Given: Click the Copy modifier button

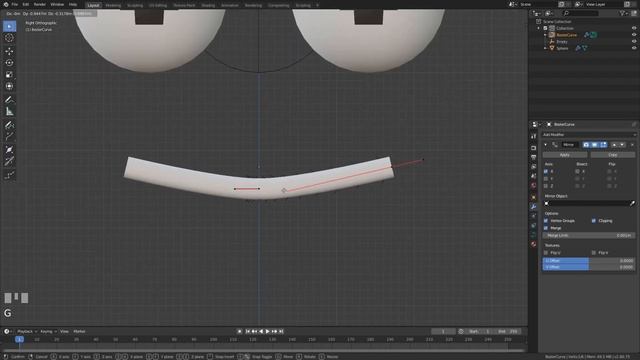Looking at the screenshot, I should click(x=613, y=155).
